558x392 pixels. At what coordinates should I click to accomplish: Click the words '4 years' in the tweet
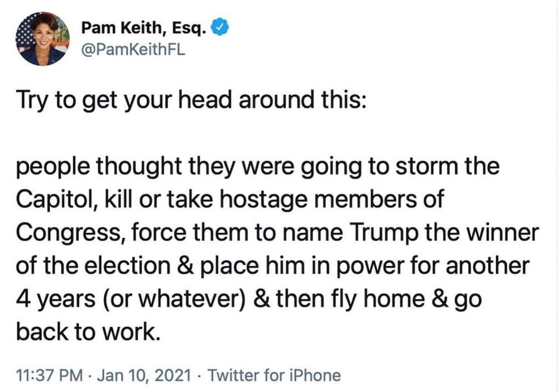pos(56,299)
